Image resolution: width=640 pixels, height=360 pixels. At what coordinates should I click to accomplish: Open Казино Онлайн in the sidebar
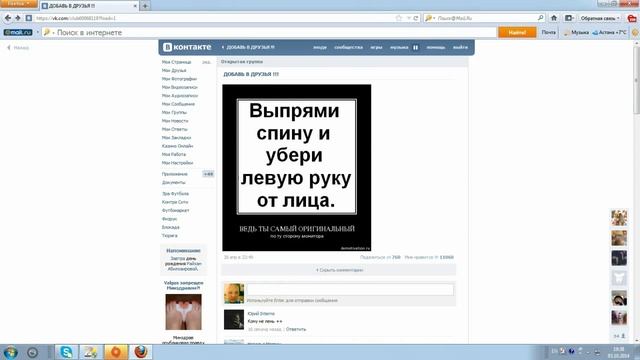coord(178,146)
